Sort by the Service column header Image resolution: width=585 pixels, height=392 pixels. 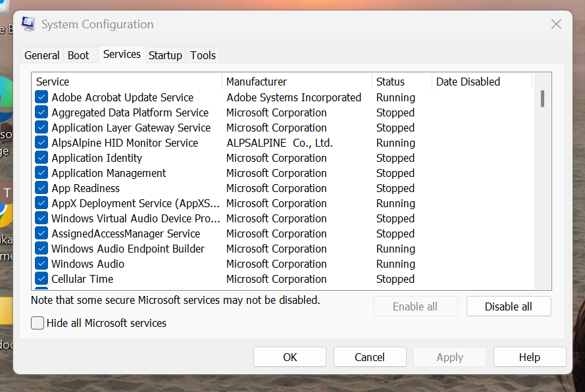tap(127, 82)
